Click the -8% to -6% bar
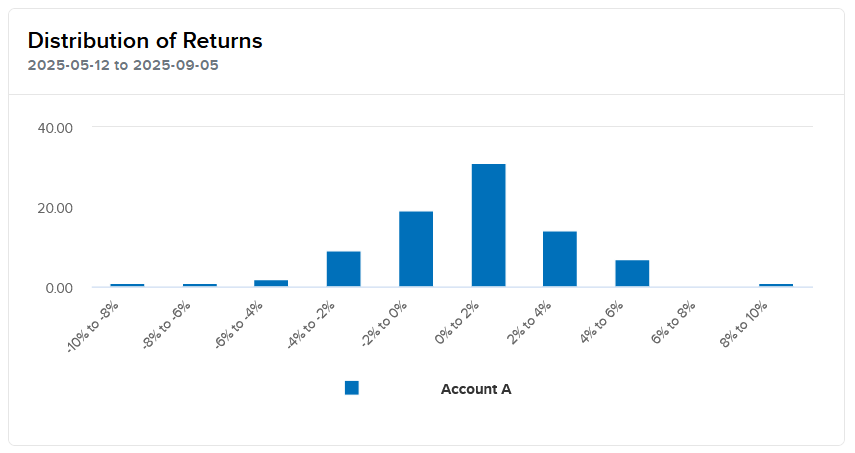The height and width of the screenshot is (453, 855). [199, 285]
